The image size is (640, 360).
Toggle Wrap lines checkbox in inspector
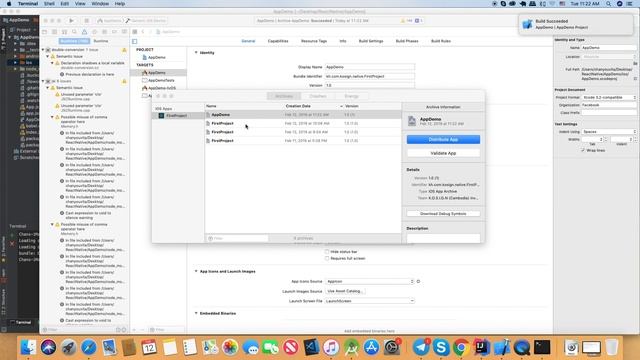pos(583,150)
